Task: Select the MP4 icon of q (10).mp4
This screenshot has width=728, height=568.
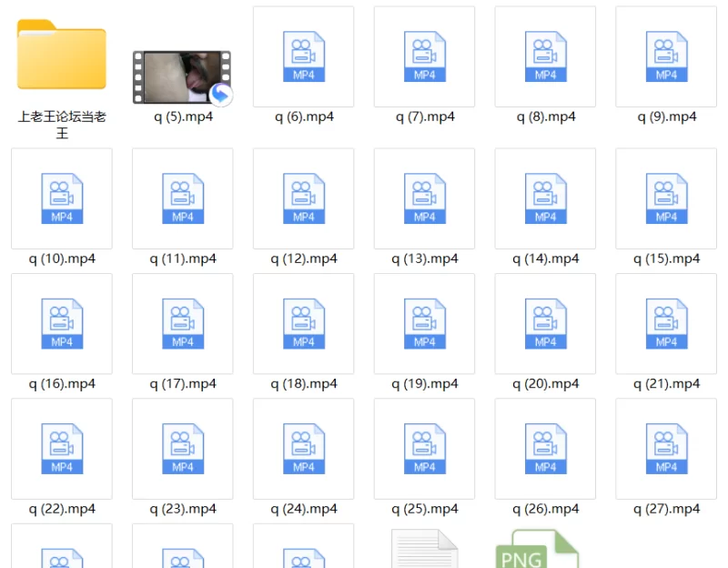Action: (x=62, y=198)
